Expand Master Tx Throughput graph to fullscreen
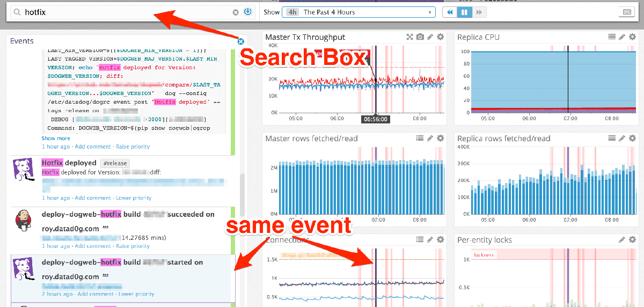This screenshot has height=307, width=644. pyautogui.click(x=410, y=37)
